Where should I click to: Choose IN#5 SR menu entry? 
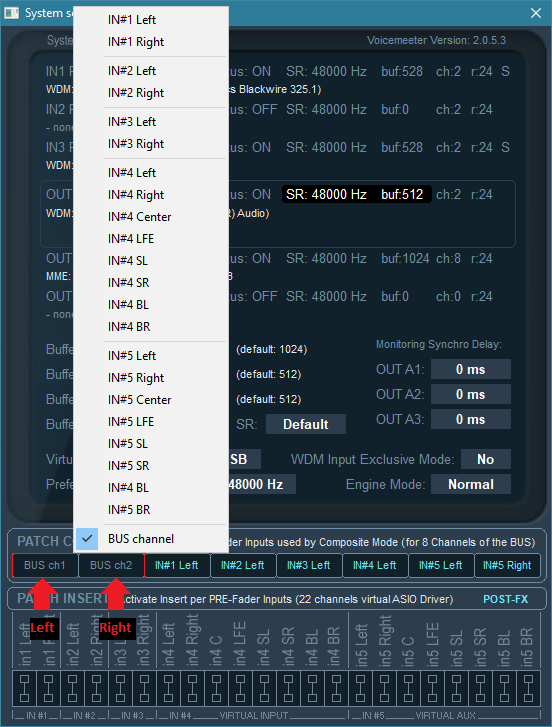click(151, 466)
